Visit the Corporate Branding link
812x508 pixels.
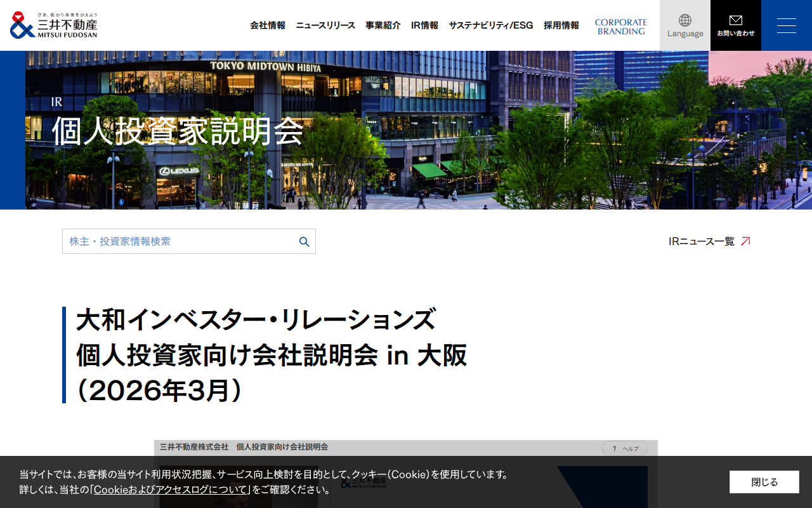[621, 27]
